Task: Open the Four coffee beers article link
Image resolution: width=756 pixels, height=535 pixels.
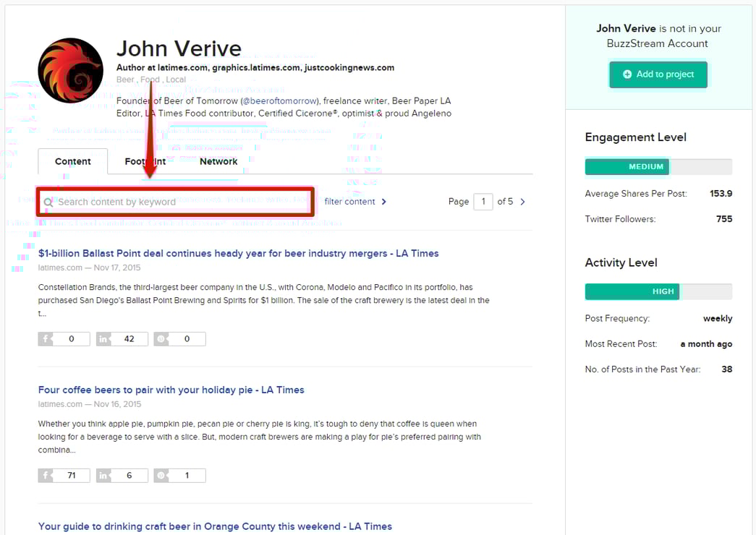Action: tap(171, 390)
